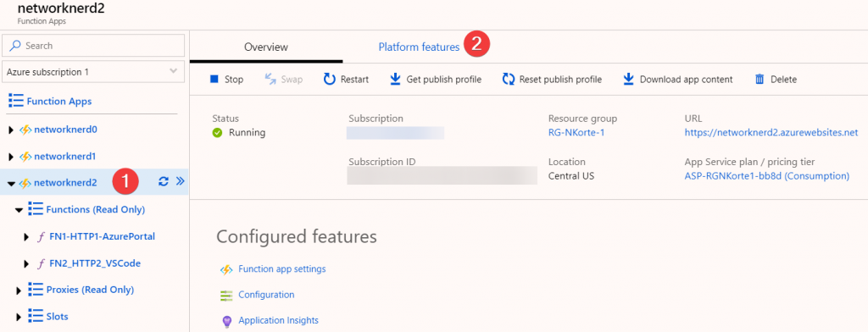Screen dimensions: 868x332
Task: Expand the FN1-HTTP1-AzurePortal function node
Action: pyautogui.click(x=26, y=237)
